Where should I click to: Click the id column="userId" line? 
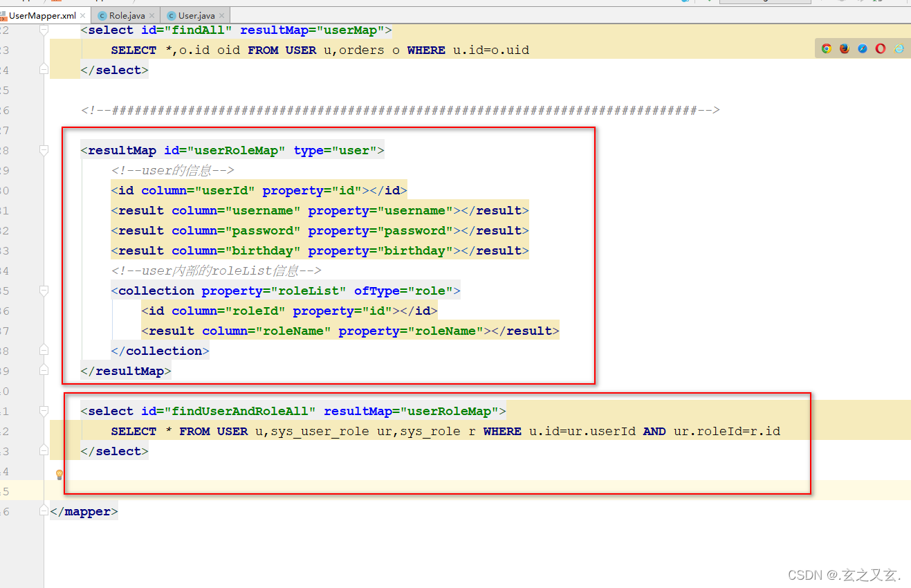click(259, 190)
